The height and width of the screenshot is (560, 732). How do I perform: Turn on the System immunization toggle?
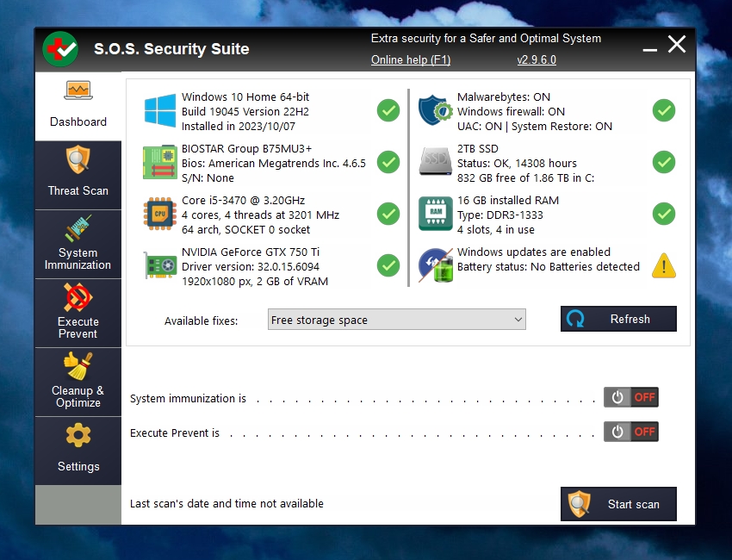click(631, 397)
